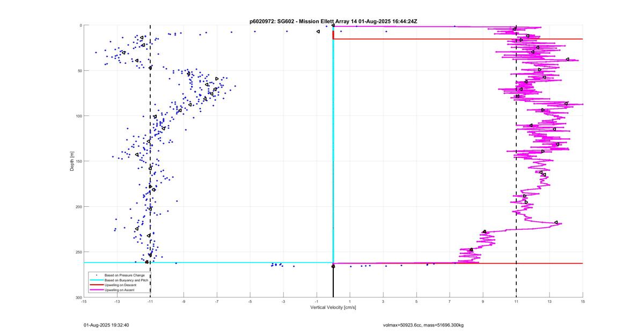
Task: Click x-axis tick label "13"
Action: tap(550, 302)
